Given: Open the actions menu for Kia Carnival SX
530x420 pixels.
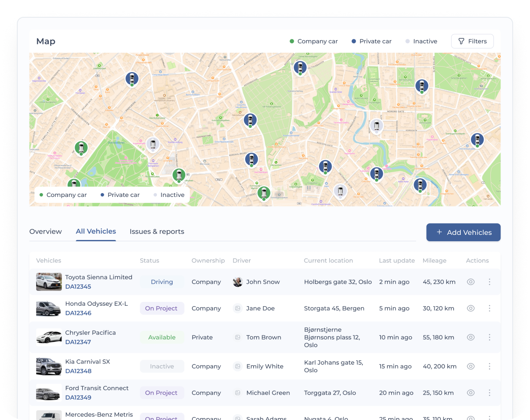Looking at the screenshot, I should pos(489,366).
